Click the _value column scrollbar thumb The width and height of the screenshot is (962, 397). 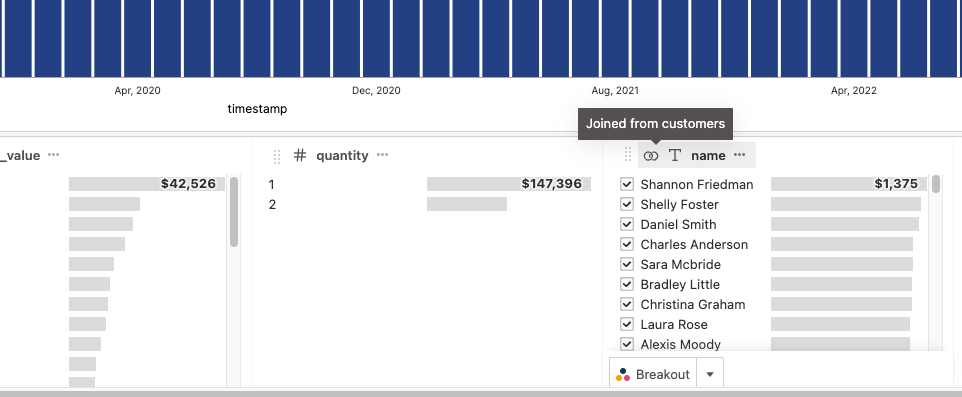(x=234, y=212)
